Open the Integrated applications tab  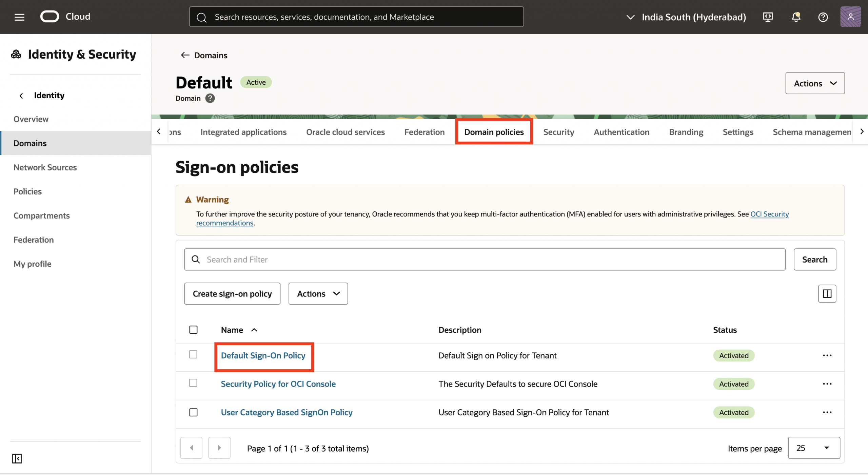click(x=243, y=132)
